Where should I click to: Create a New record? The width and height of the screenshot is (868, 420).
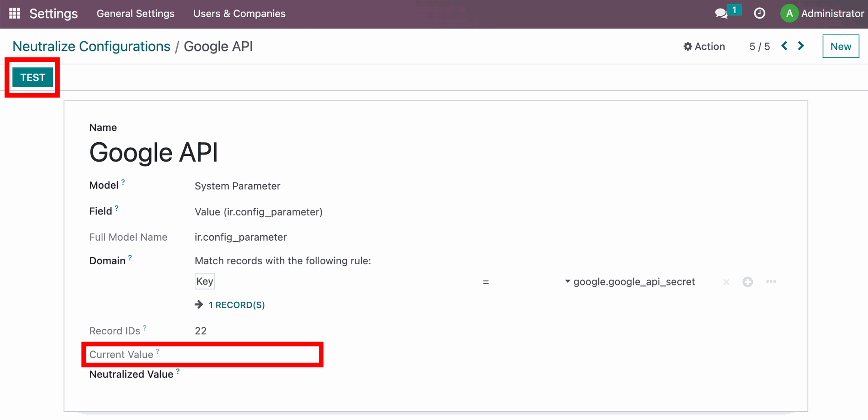(x=841, y=46)
